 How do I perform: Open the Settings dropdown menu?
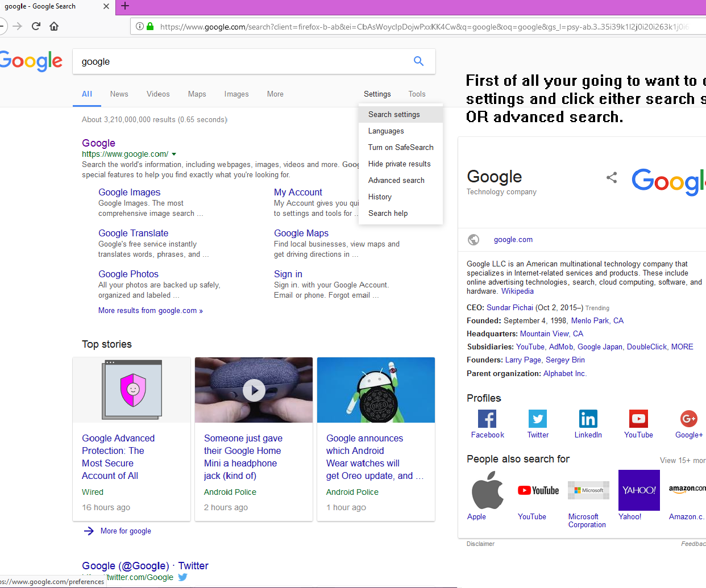(377, 94)
